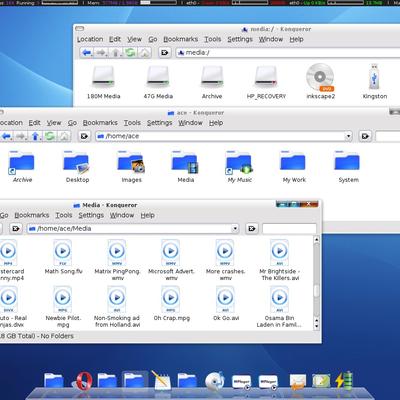This screenshot has width=400, height=400.
Task: Select Microsoft Advert.wmv video
Action: pos(171,260)
